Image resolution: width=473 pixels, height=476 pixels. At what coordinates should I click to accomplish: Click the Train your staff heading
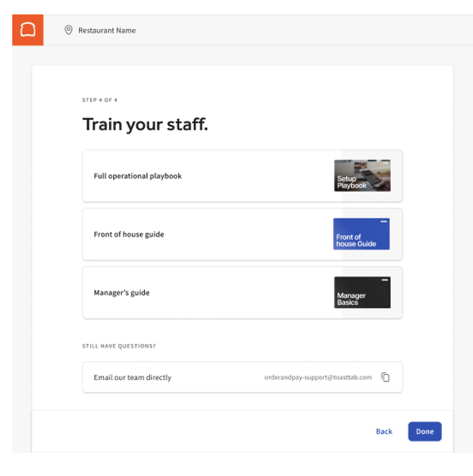coord(145,125)
